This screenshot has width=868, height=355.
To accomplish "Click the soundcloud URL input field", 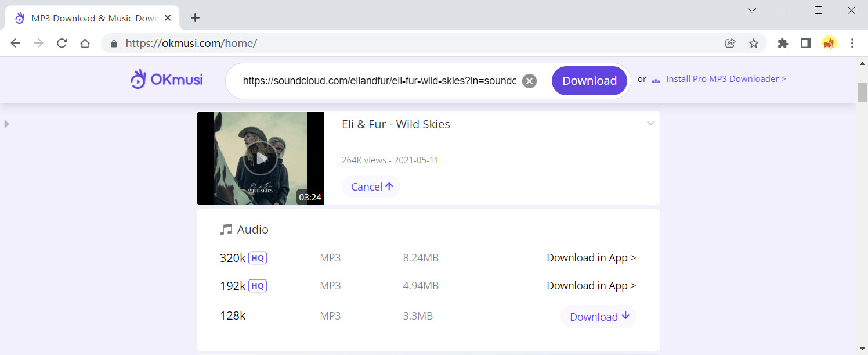I will [x=379, y=81].
